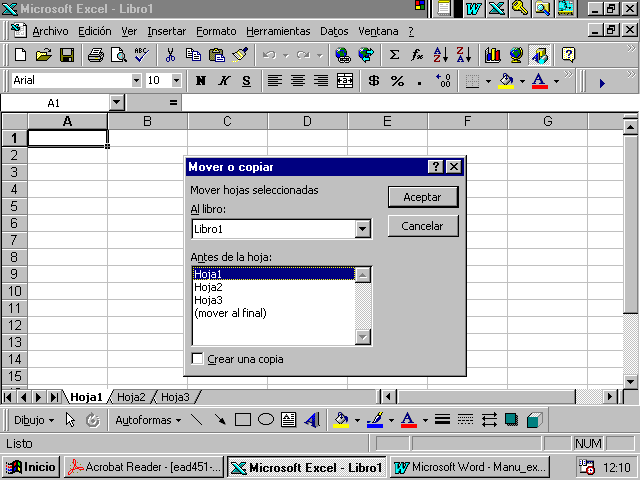Open Print Preview icon

119,55
